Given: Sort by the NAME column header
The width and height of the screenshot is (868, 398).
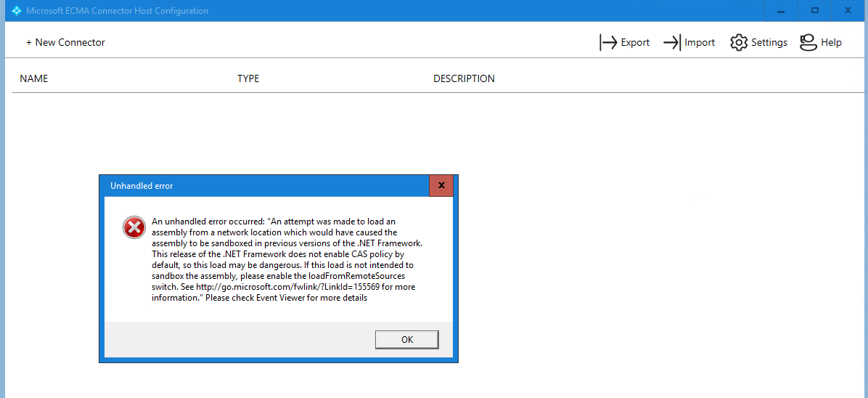Looking at the screenshot, I should tap(34, 78).
